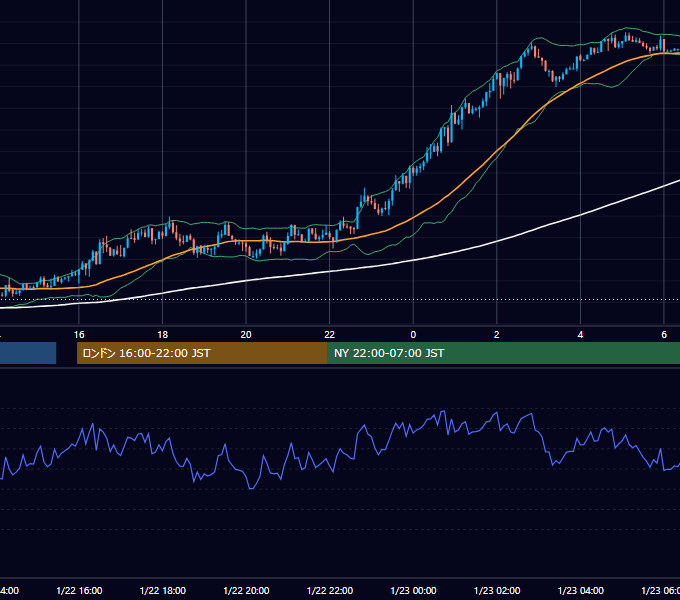Click the "16" hour label on the upper time axis
680x600 pixels.
[x=79, y=335]
